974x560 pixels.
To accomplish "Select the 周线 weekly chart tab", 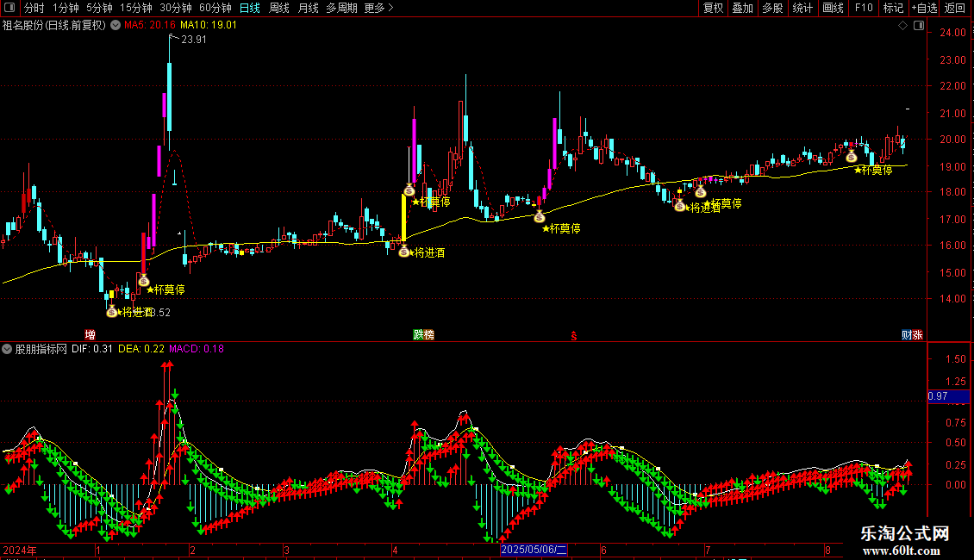I will pyautogui.click(x=279, y=8).
